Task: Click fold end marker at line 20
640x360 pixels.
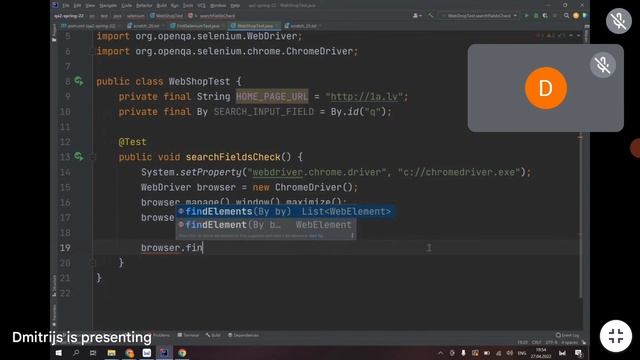Action: coord(92,263)
